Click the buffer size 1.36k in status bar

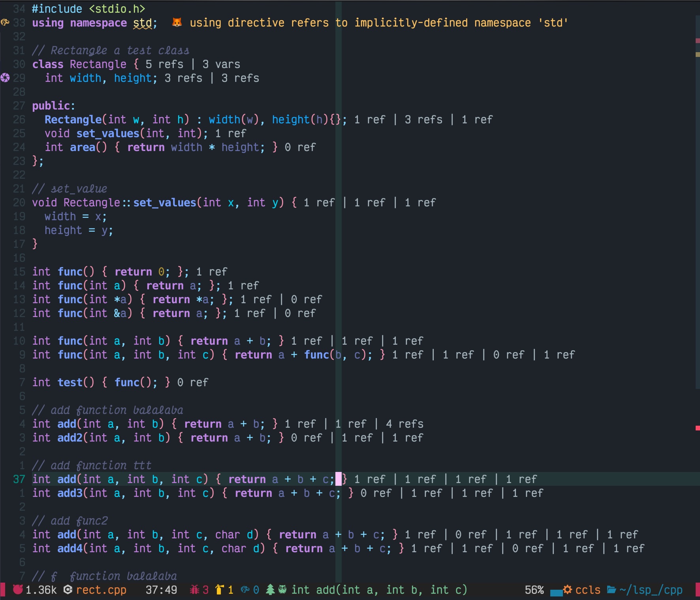point(41,590)
